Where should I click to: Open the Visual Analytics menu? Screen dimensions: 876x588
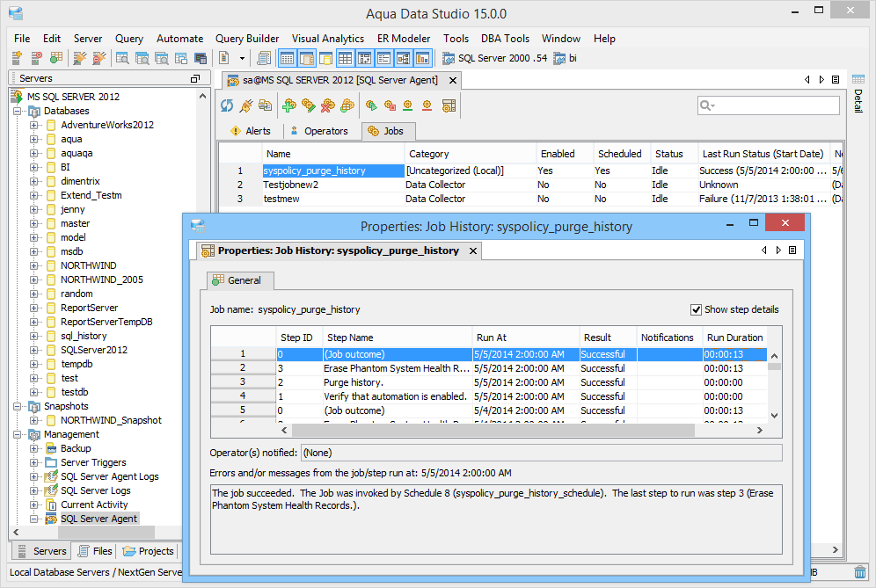(328, 39)
